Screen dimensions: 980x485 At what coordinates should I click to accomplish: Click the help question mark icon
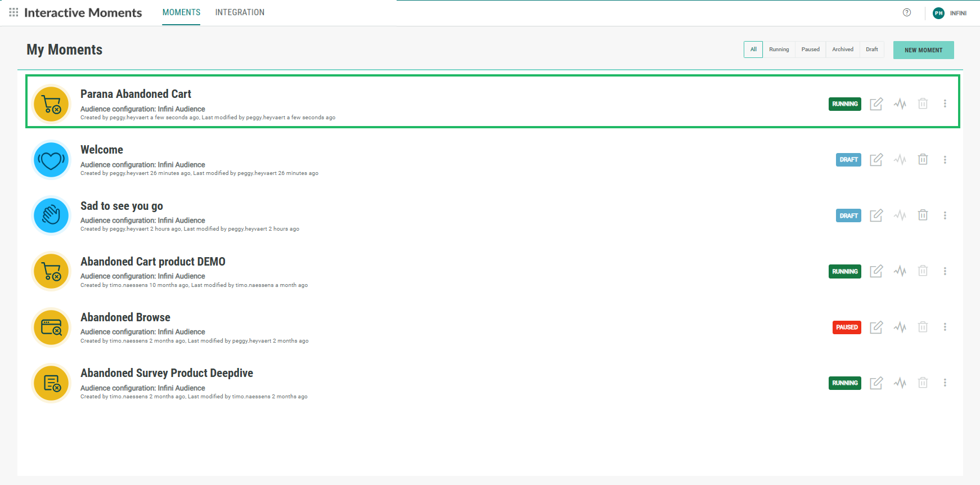[x=906, y=12]
